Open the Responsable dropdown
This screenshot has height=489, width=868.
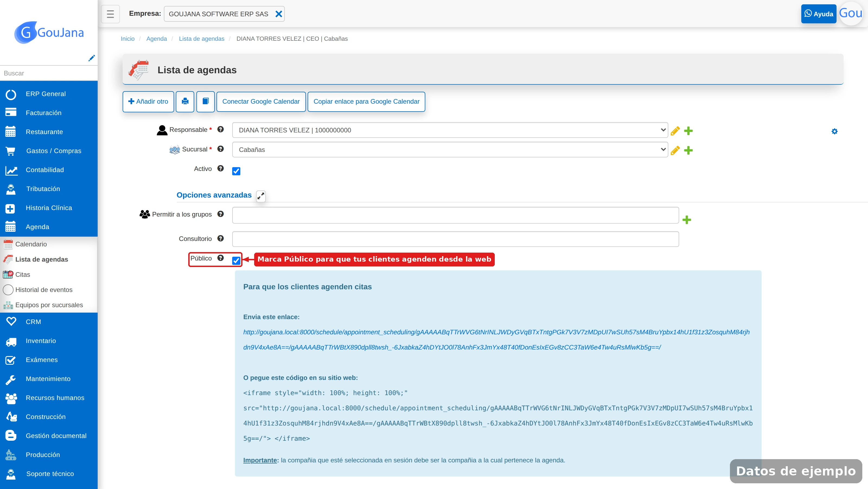[450, 130]
